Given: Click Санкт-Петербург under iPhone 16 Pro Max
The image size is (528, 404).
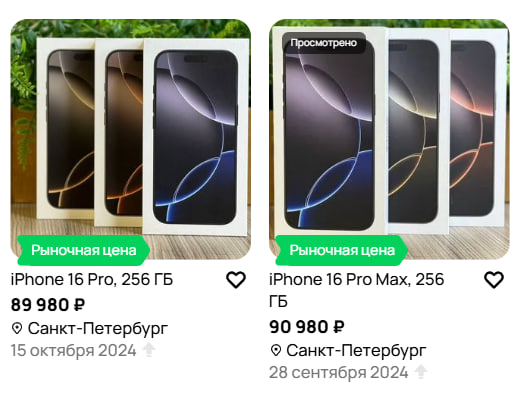Looking at the screenshot, I should pos(356,350).
